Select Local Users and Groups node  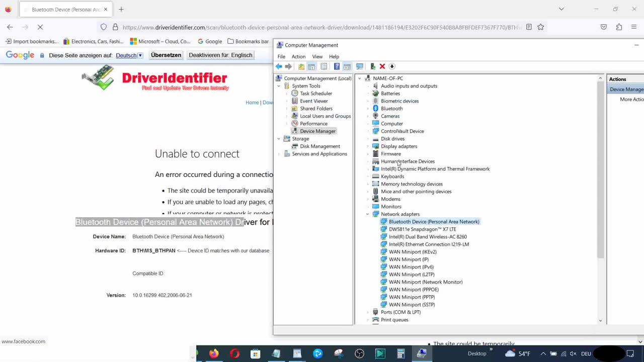pyautogui.click(x=325, y=116)
